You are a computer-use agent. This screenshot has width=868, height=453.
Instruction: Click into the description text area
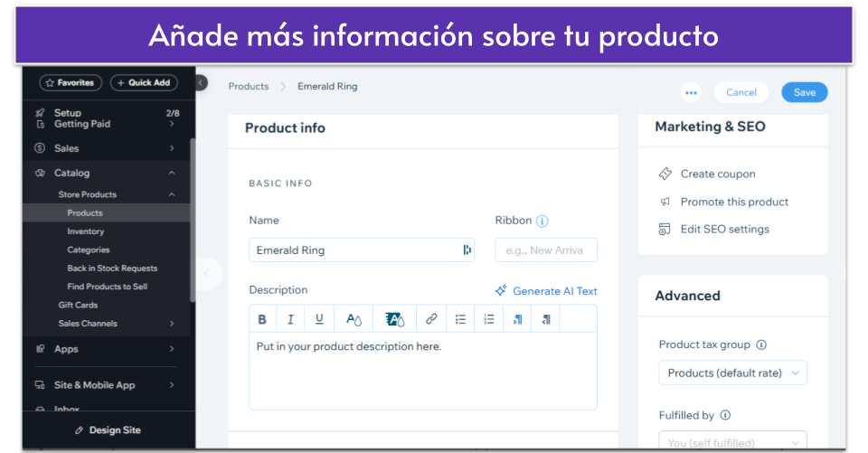click(x=423, y=371)
